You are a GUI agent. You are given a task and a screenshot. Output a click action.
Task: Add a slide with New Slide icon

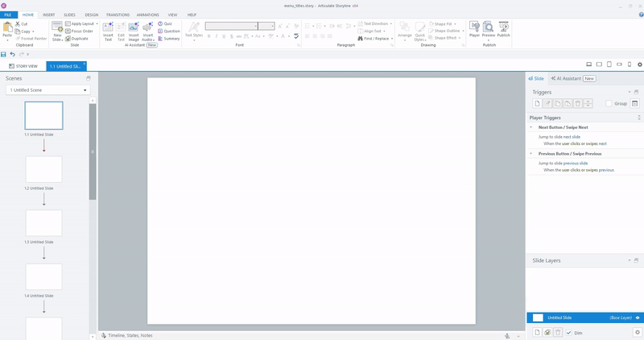pyautogui.click(x=57, y=27)
